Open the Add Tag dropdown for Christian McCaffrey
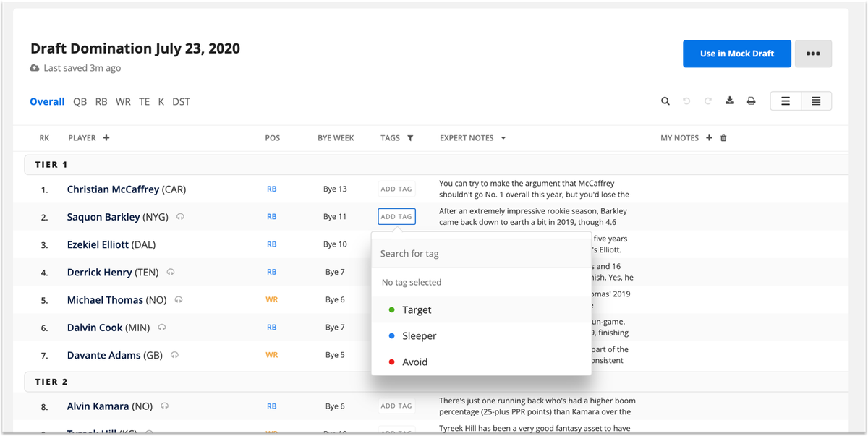Image resolution: width=868 pixels, height=436 pixels. click(396, 189)
